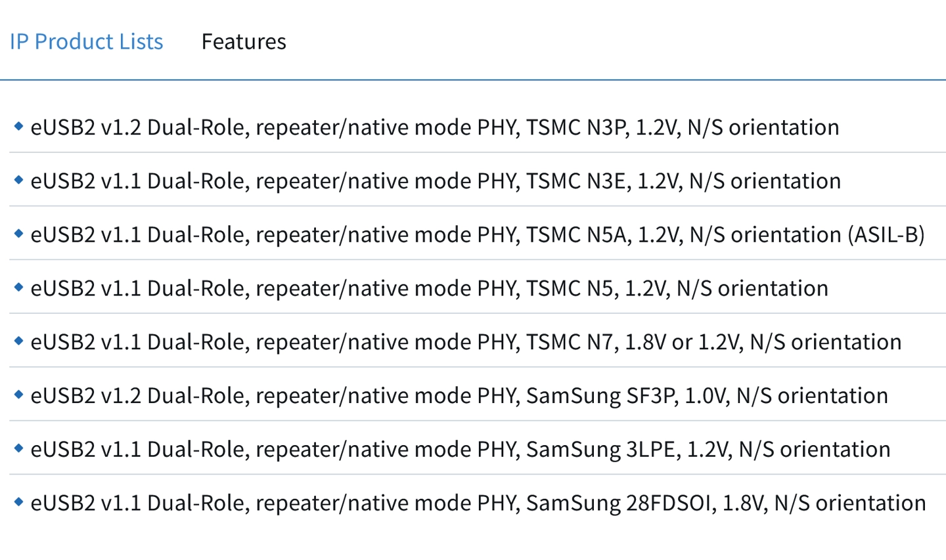The image size is (946, 560).
Task: Open eUSB2 v1.2 TSMC N3P PHY link
Action: coord(434,127)
